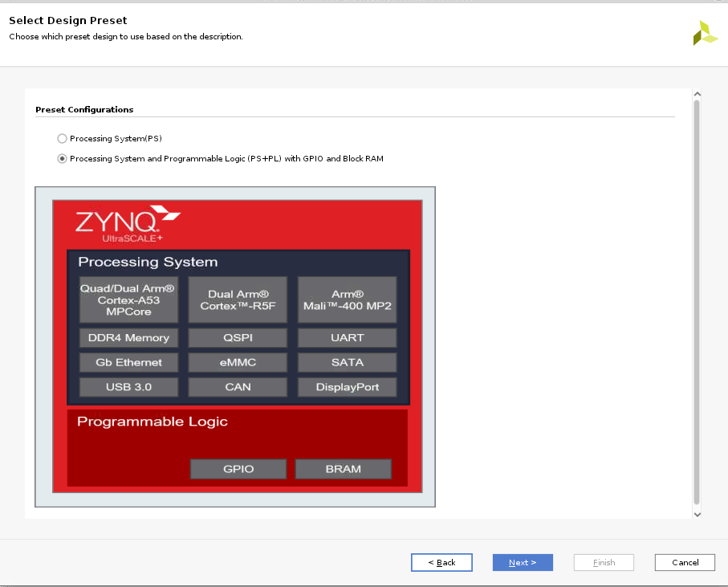Click the scrollbar up arrow
Screen dimensions: 728x587
click(697, 93)
